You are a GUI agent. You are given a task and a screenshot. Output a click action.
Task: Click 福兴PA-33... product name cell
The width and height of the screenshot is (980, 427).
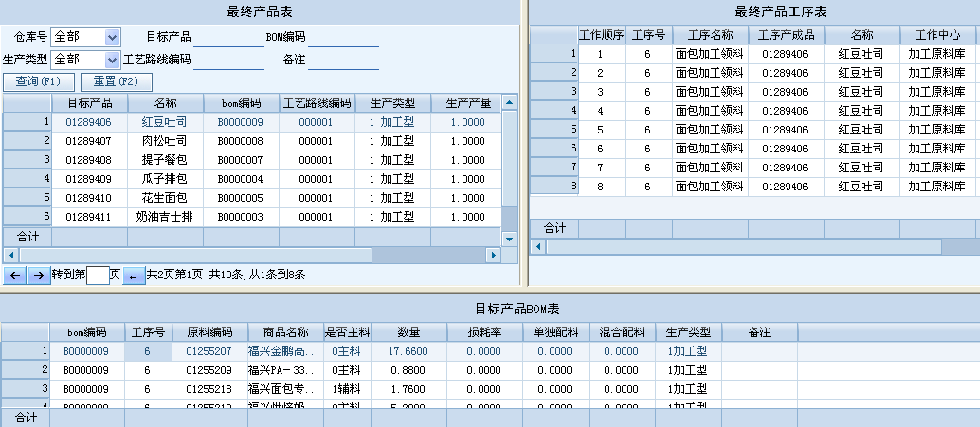point(285,370)
